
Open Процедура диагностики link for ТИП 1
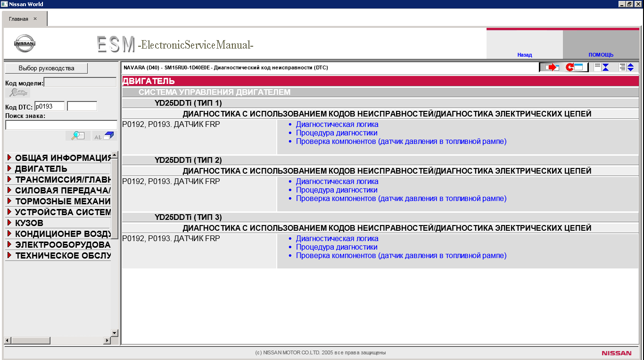(x=336, y=133)
